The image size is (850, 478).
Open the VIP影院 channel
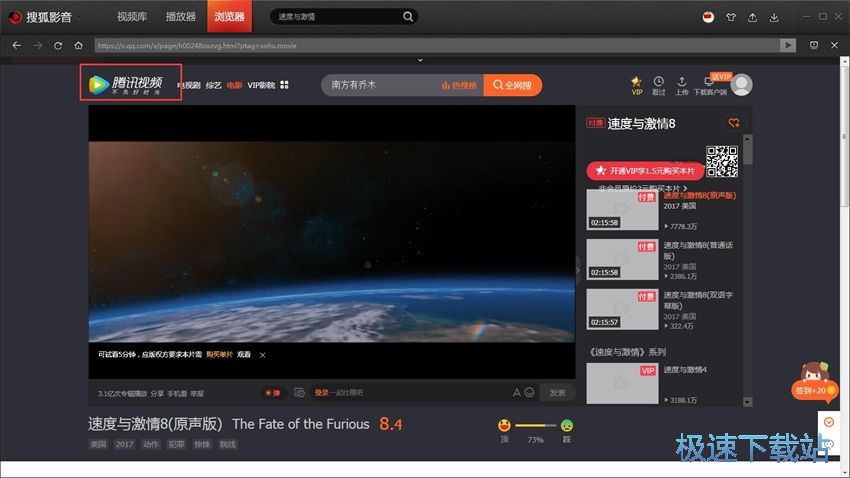[x=261, y=85]
